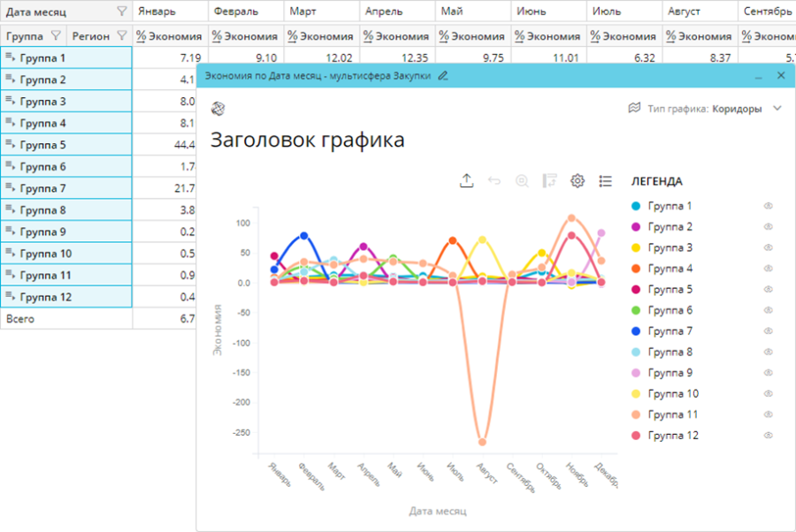796x532 pixels.
Task: Click the export chart icon
Action: (x=467, y=180)
